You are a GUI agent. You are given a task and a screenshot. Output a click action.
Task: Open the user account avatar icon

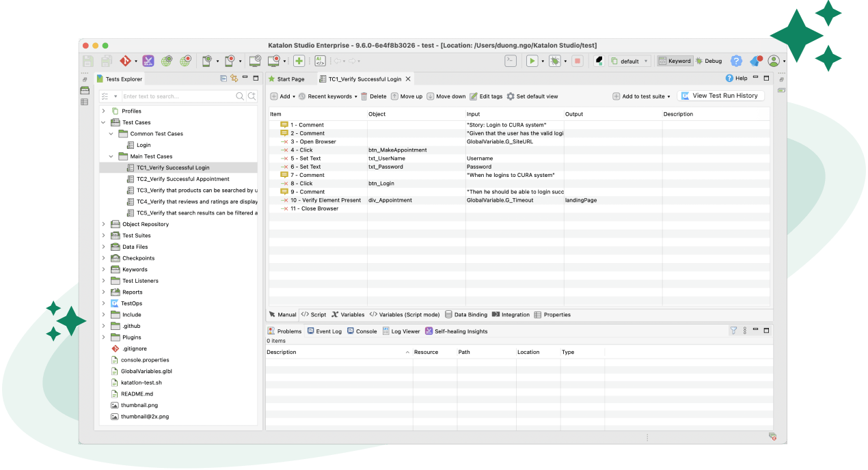[x=774, y=61]
